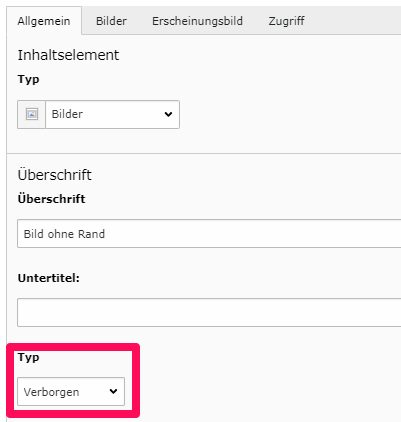Click the chevron arrow of Bilder select

pyautogui.click(x=168, y=114)
